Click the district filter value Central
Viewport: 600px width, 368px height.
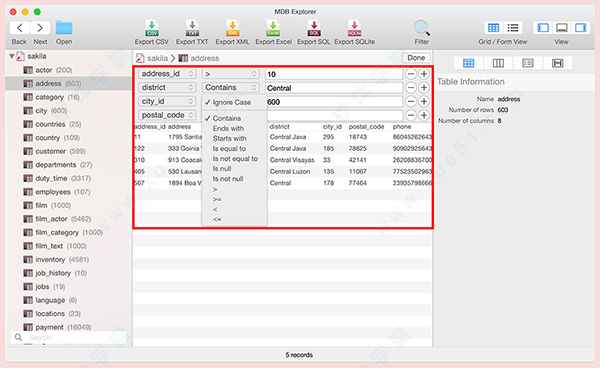click(334, 88)
